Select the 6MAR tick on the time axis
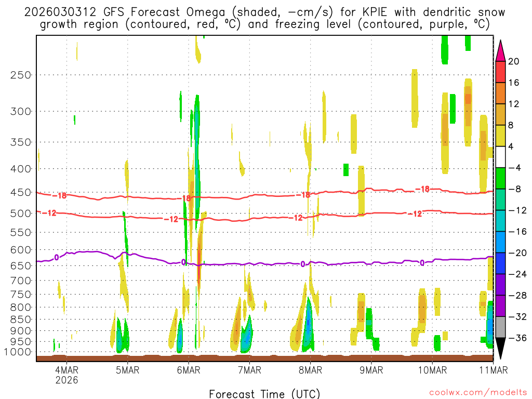The image size is (532, 399). click(x=189, y=370)
